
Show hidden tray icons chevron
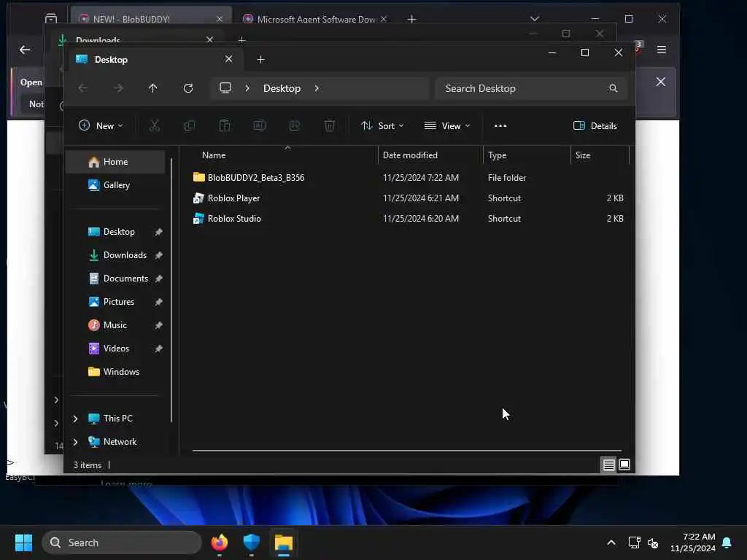point(611,542)
